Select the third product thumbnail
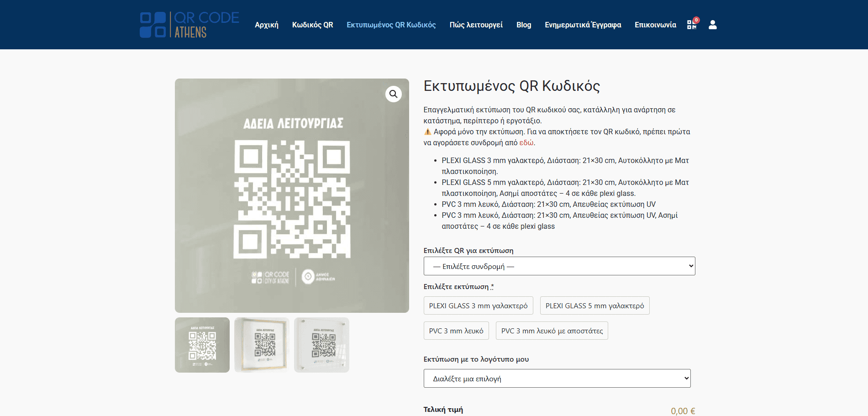 click(x=321, y=345)
